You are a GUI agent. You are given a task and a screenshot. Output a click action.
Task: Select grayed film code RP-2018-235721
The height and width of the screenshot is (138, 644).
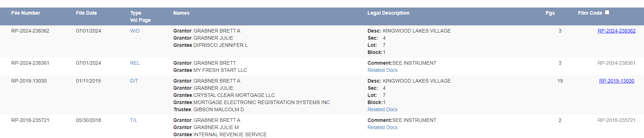tap(617, 120)
